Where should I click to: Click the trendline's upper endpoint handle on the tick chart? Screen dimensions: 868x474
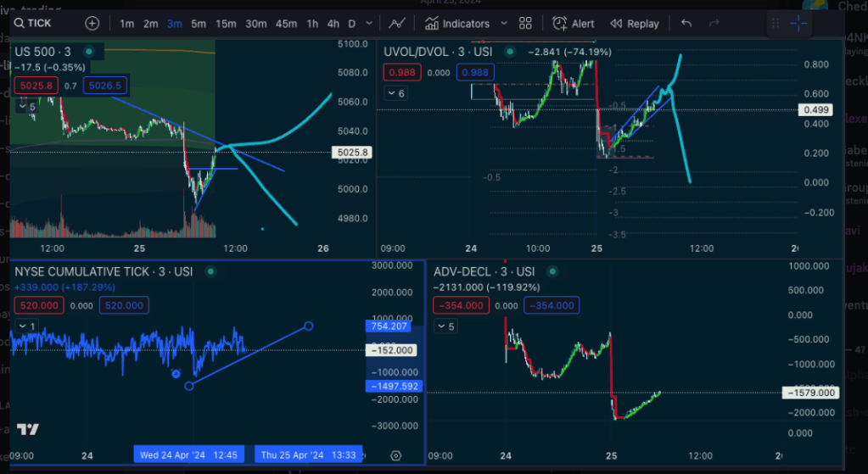[308, 326]
